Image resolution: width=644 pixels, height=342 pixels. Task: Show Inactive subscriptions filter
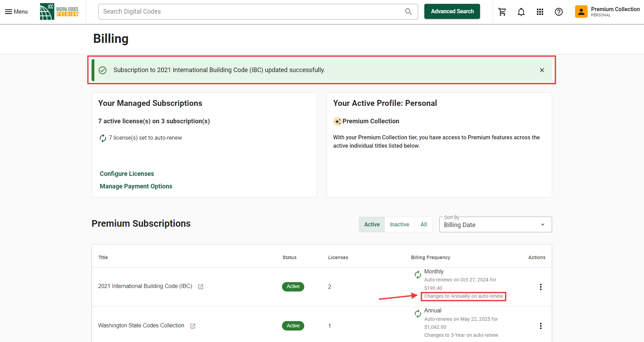[399, 225]
